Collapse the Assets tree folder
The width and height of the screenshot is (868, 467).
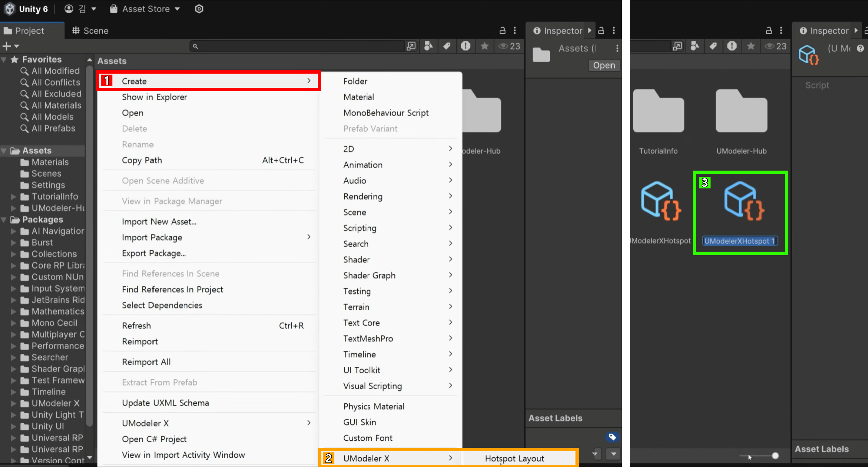pyautogui.click(x=4, y=151)
